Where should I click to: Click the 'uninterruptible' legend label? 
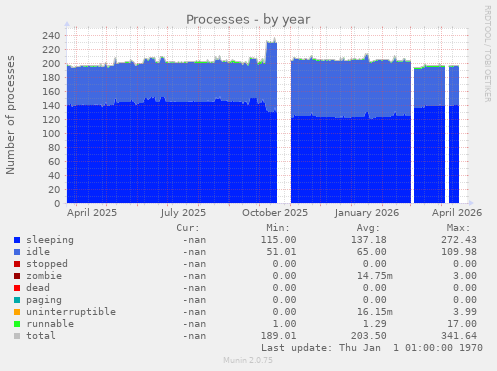pyautogui.click(x=71, y=312)
